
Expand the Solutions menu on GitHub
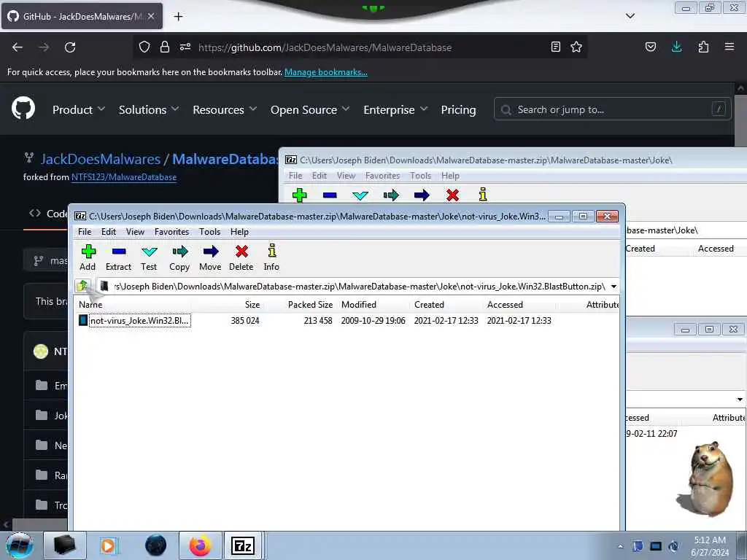(149, 109)
